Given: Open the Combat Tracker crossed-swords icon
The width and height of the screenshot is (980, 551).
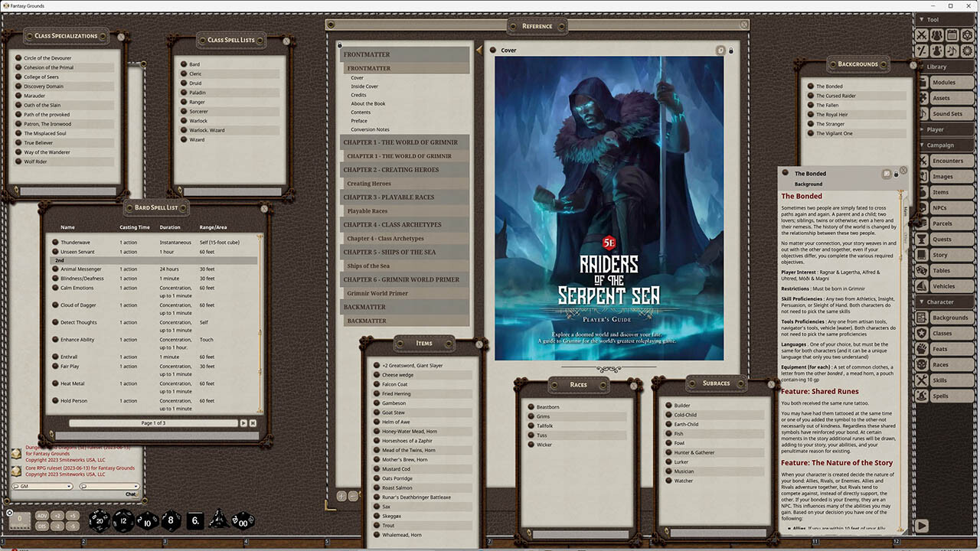Looking at the screenshot, I should 922,34.
